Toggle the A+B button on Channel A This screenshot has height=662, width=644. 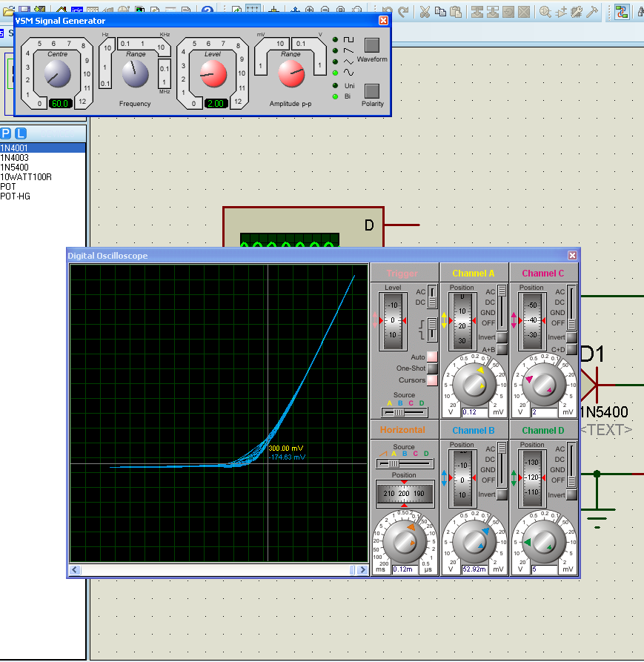click(x=502, y=349)
